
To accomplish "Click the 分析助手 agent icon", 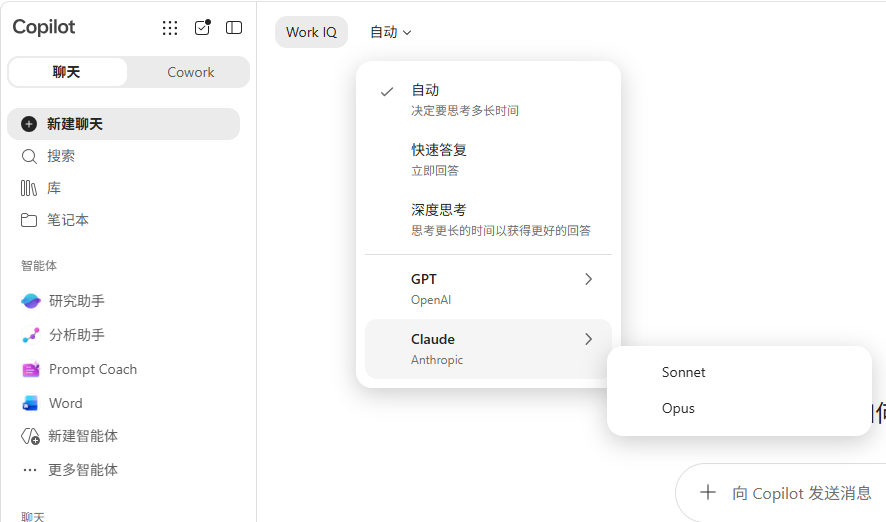I will (x=31, y=335).
